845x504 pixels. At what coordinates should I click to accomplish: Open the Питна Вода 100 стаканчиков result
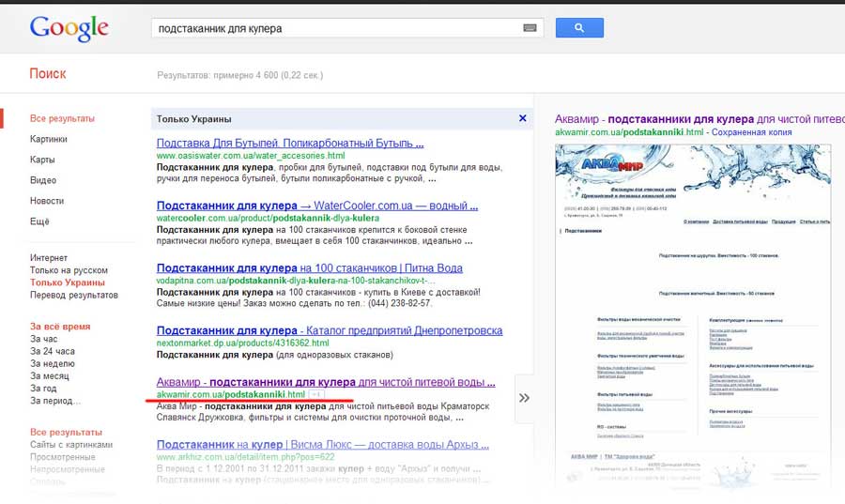[309, 268]
